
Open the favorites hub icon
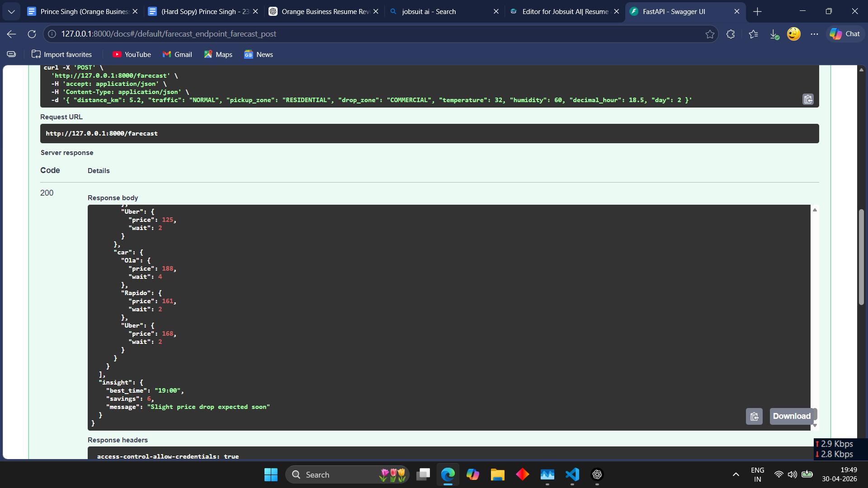point(753,34)
